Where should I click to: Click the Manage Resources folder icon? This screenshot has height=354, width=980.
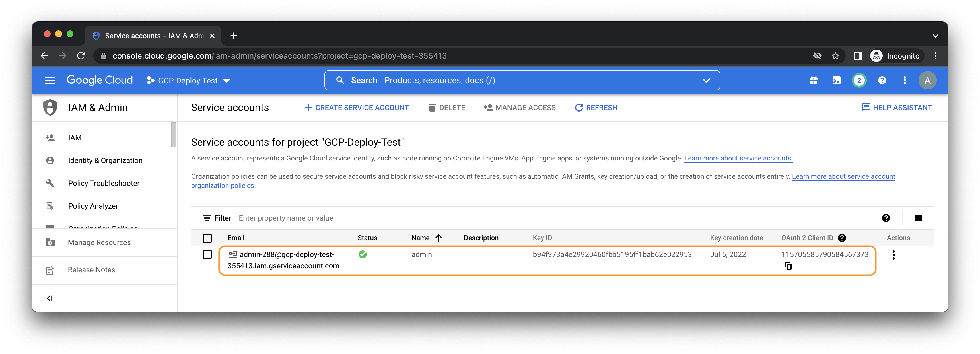[x=50, y=242]
